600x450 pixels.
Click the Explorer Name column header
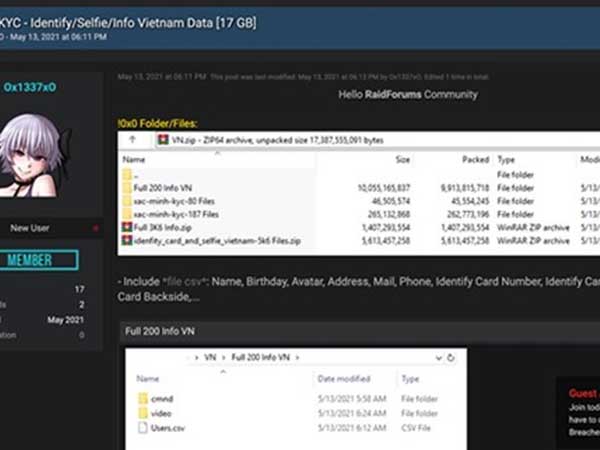148,379
